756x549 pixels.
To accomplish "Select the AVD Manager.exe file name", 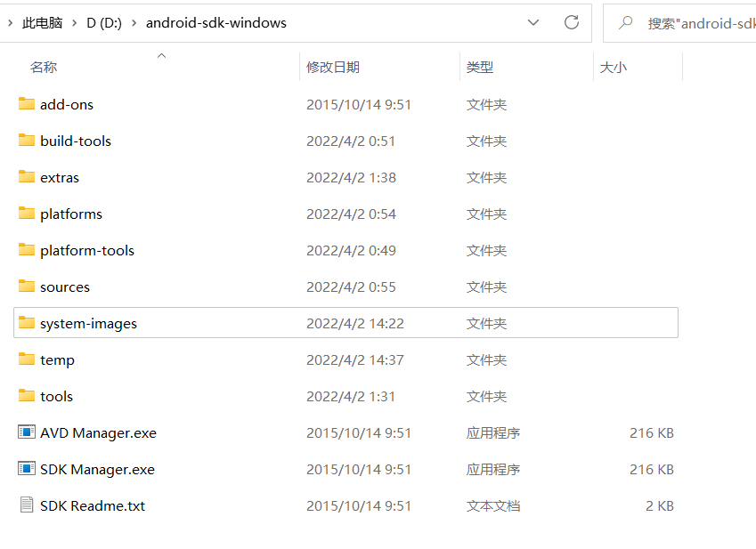I will (98, 433).
